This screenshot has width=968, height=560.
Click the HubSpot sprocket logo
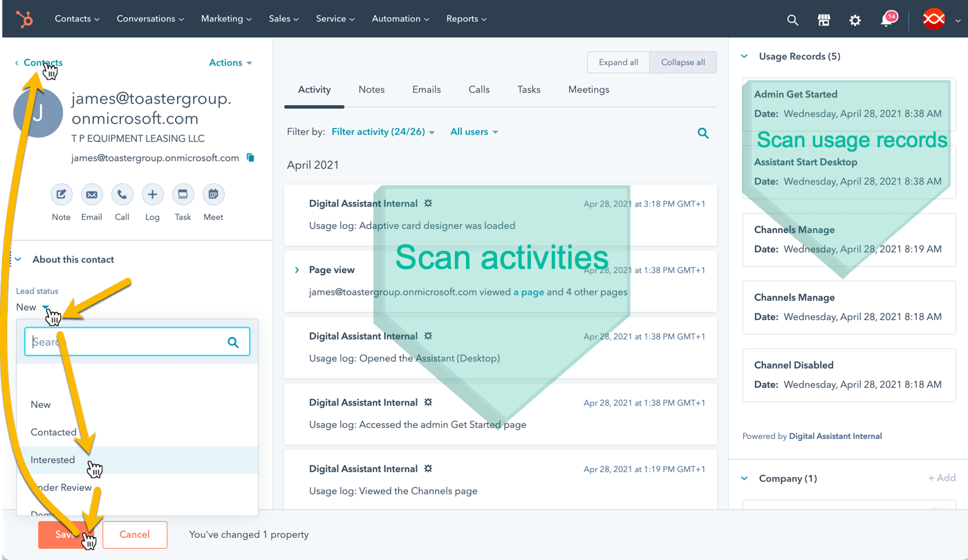25,19
